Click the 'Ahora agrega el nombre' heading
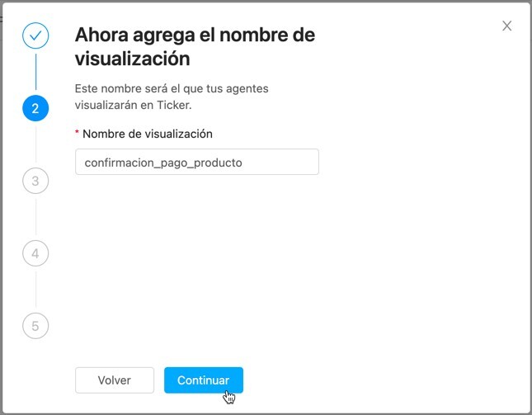The image size is (532, 415). tap(195, 35)
